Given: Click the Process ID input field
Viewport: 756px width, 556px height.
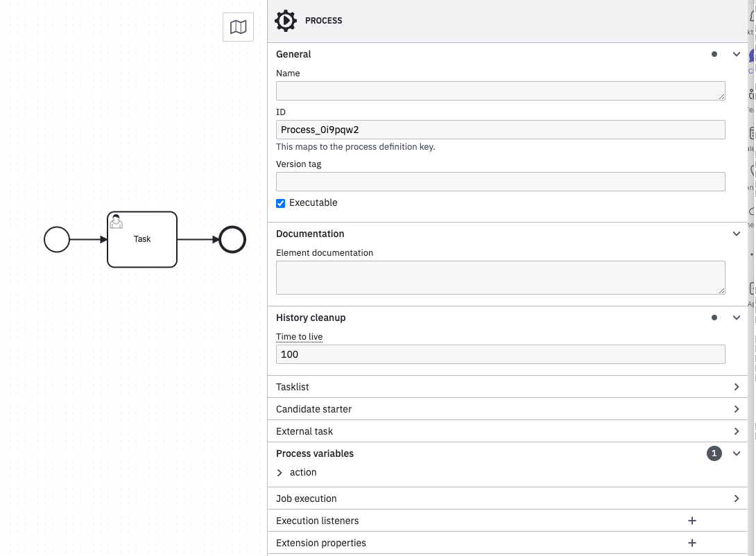Looking at the screenshot, I should 500,130.
